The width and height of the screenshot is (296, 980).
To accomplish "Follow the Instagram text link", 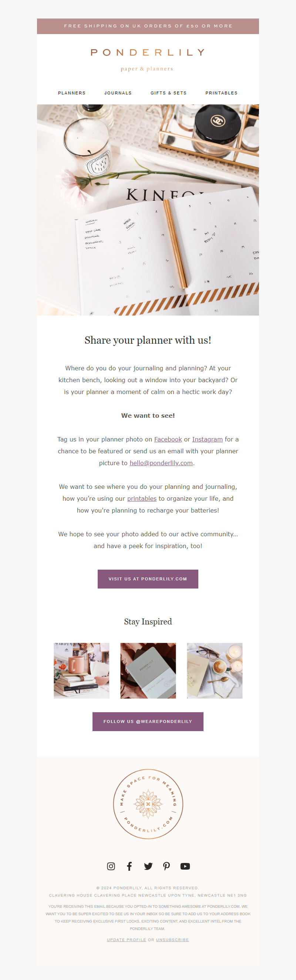I will [208, 439].
